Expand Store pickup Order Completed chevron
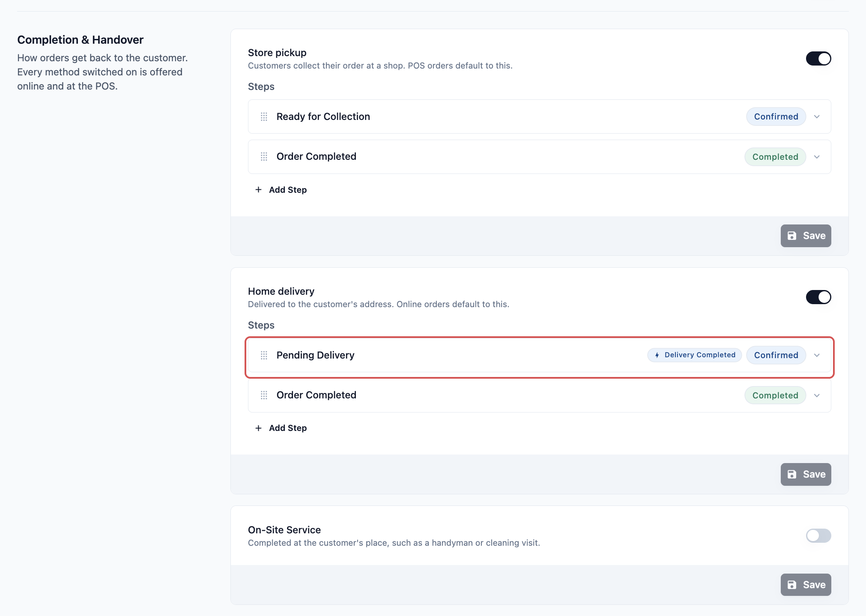The height and width of the screenshot is (616, 866). [x=817, y=157]
